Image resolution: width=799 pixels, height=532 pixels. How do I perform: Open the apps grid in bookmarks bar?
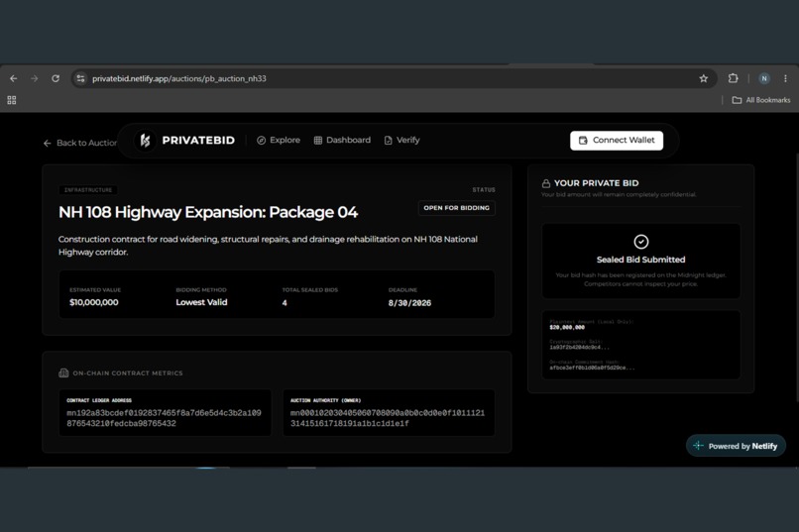[12, 100]
